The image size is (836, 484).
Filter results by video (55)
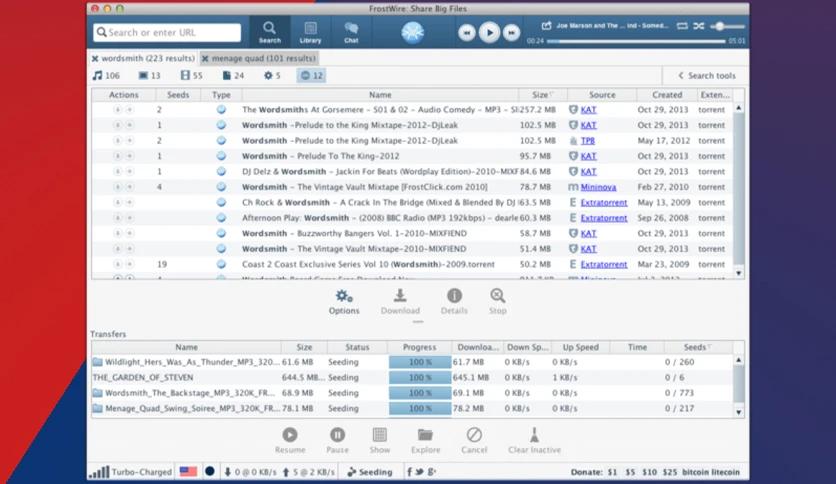pyautogui.click(x=191, y=76)
